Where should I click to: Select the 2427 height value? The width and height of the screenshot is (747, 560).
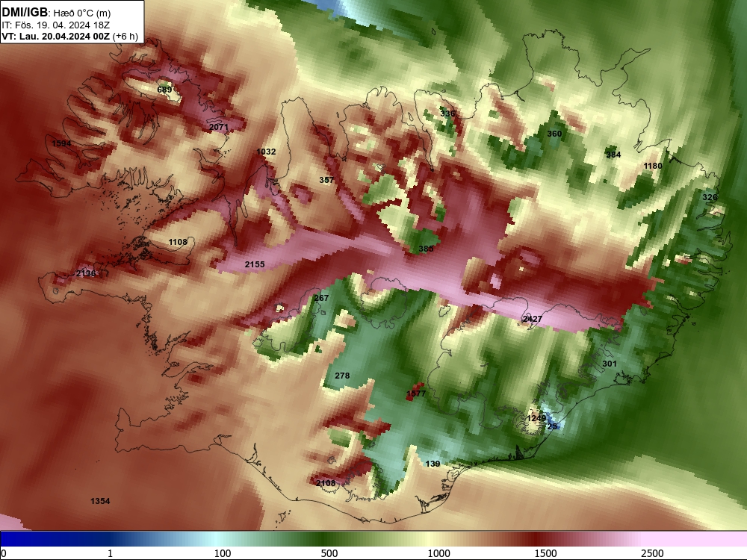point(532,319)
